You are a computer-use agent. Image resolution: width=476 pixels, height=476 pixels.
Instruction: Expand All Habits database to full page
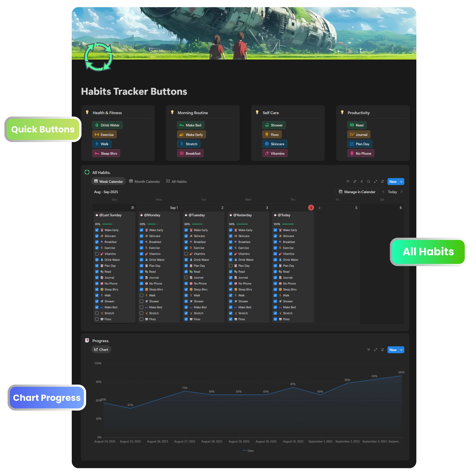[x=375, y=182]
